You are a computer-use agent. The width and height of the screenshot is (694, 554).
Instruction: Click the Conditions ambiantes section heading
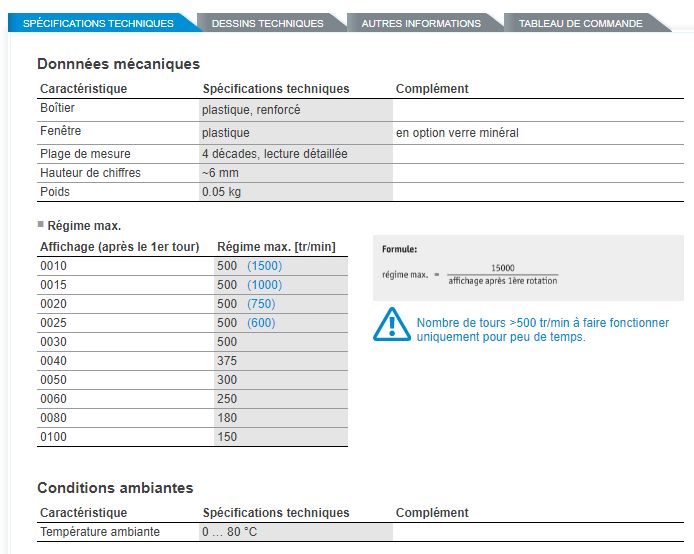pos(115,488)
